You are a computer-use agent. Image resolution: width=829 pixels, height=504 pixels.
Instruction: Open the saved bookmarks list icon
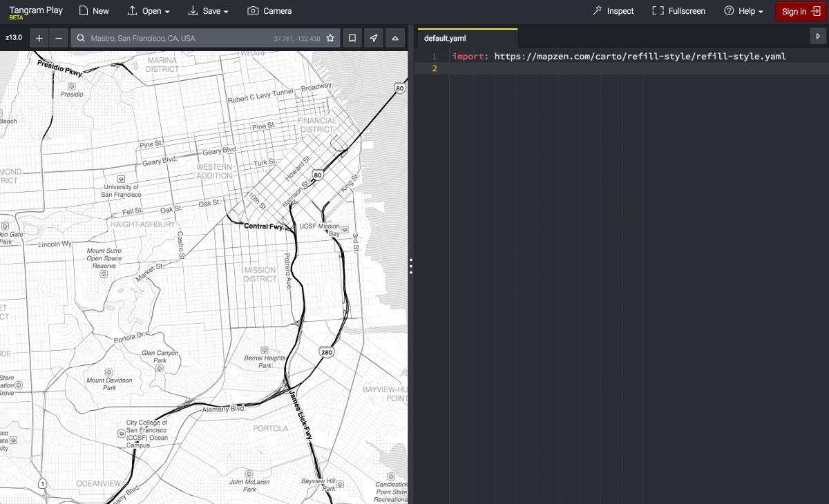pyautogui.click(x=352, y=39)
